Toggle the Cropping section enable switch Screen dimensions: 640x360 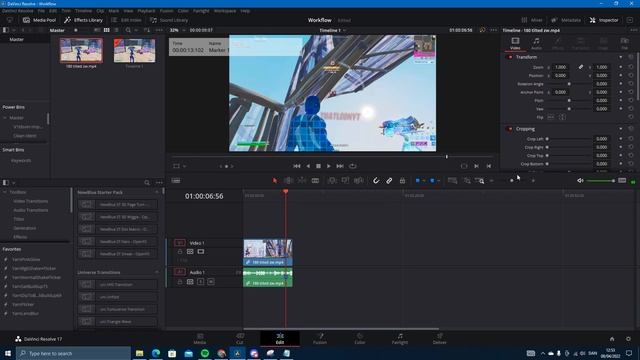[x=510, y=129]
